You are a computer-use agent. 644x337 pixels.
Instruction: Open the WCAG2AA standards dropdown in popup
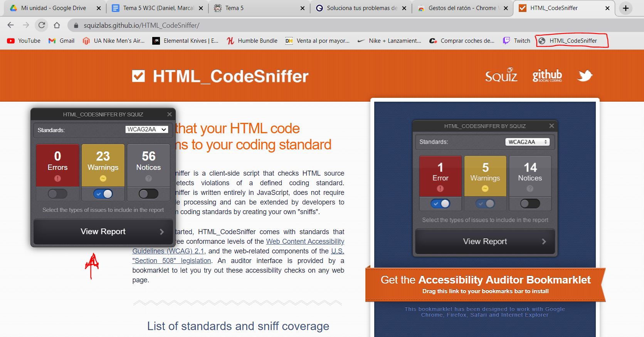tap(147, 129)
